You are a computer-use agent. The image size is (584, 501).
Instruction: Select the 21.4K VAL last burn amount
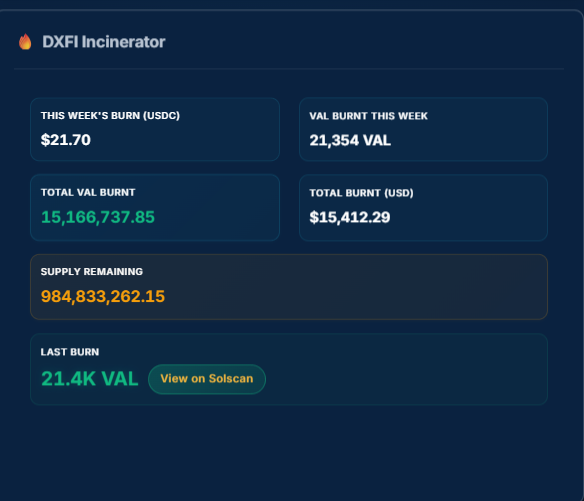90,379
